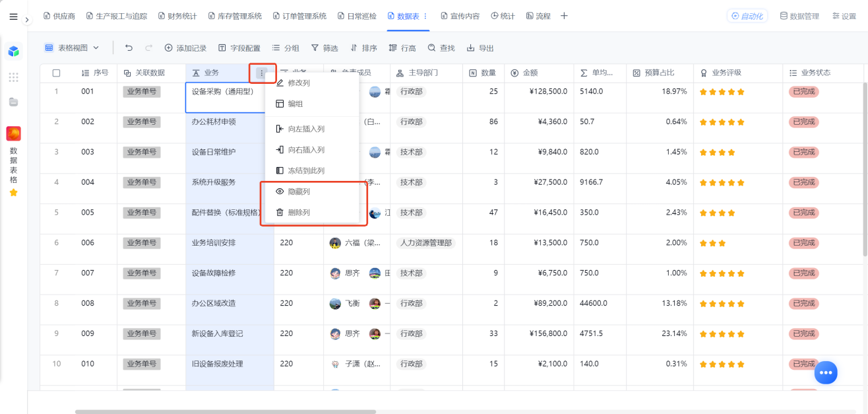
Task: Open the 筛选 filter option
Action: tap(325, 48)
